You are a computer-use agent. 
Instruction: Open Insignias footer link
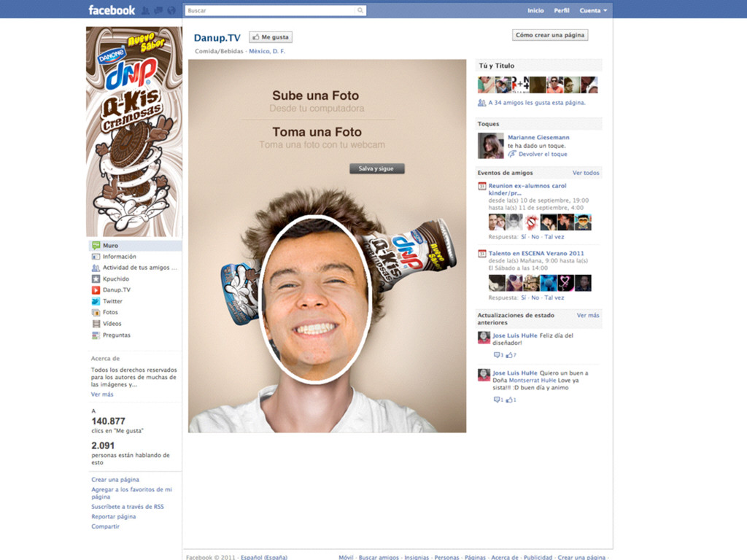tap(417, 557)
